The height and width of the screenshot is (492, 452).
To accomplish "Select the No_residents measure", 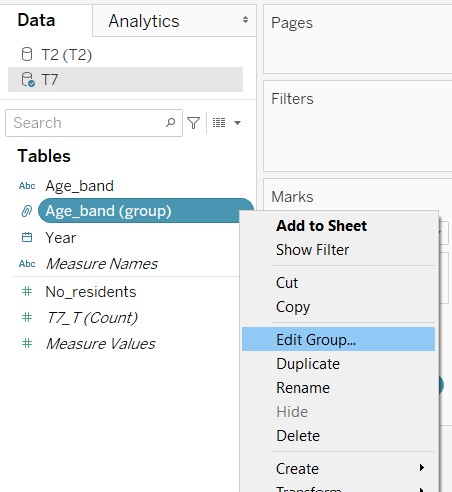I will [91, 292].
